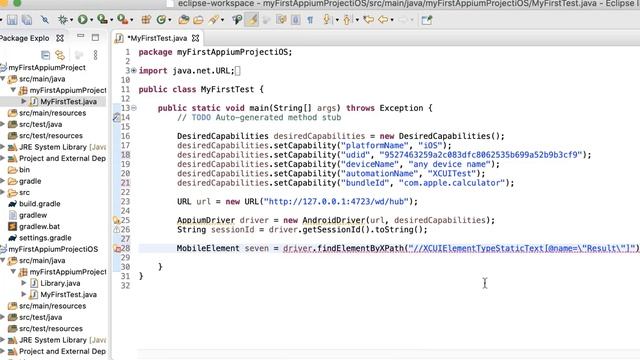The width and height of the screenshot is (640, 360).
Task: Open the Coverage dropdown arrow
Action: pyautogui.click(x=111, y=20)
